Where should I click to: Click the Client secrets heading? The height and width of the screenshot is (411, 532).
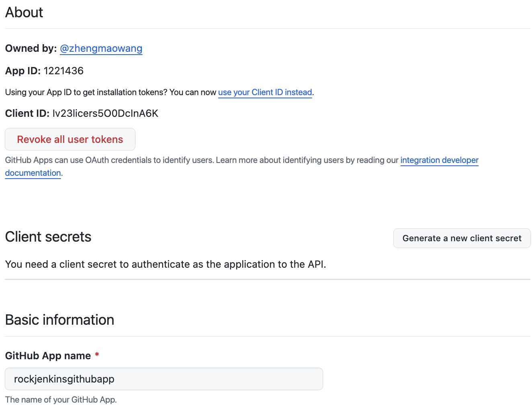click(48, 237)
